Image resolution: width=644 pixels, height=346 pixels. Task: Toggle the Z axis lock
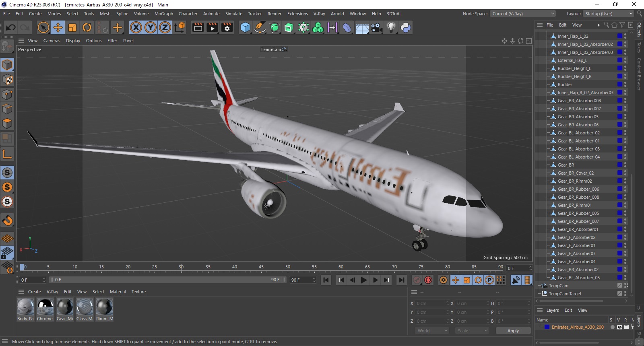click(165, 27)
